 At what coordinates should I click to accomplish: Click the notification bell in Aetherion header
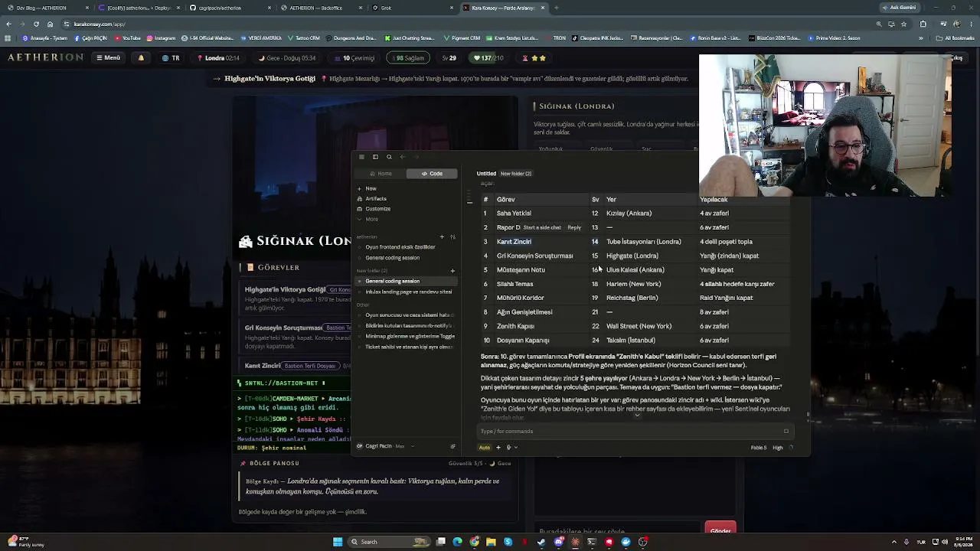point(141,57)
